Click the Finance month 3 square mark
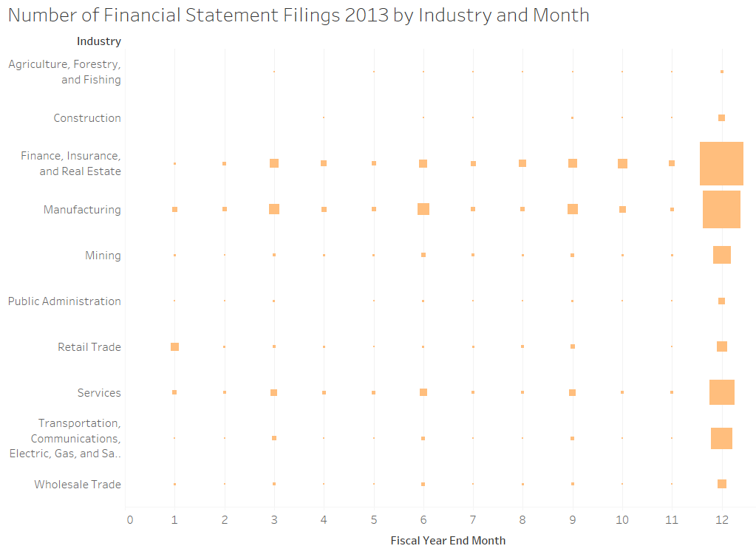The height and width of the screenshot is (557, 756). click(x=274, y=163)
